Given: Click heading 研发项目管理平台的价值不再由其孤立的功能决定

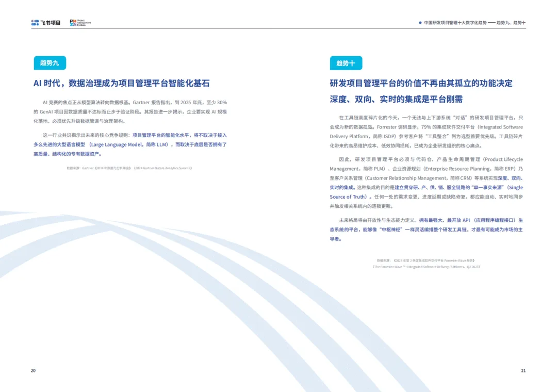Looking at the screenshot, I should click(x=421, y=83).
